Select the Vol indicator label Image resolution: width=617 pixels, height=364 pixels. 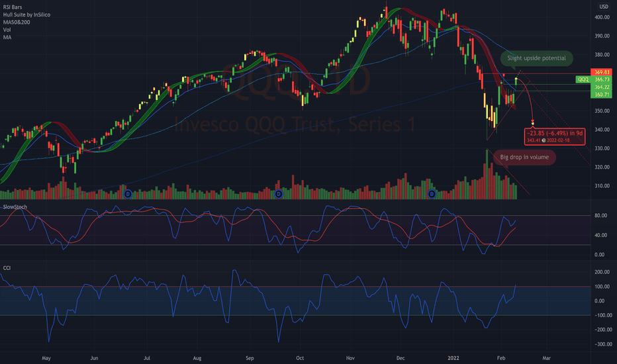pyautogui.click(x=7, y=30)
